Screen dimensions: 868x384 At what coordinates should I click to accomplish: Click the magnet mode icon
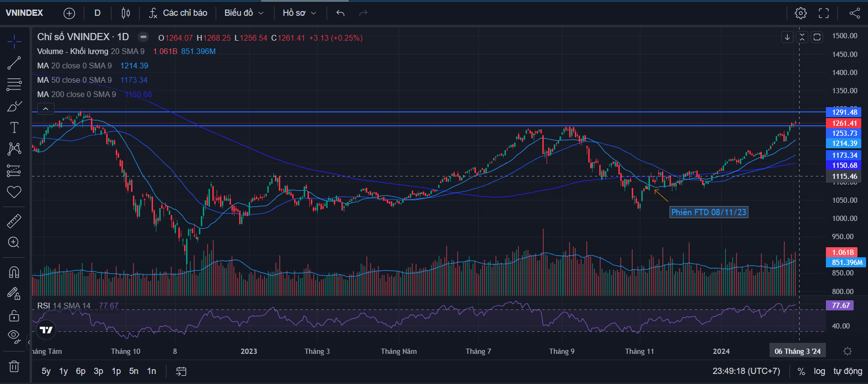coord(14,272)
